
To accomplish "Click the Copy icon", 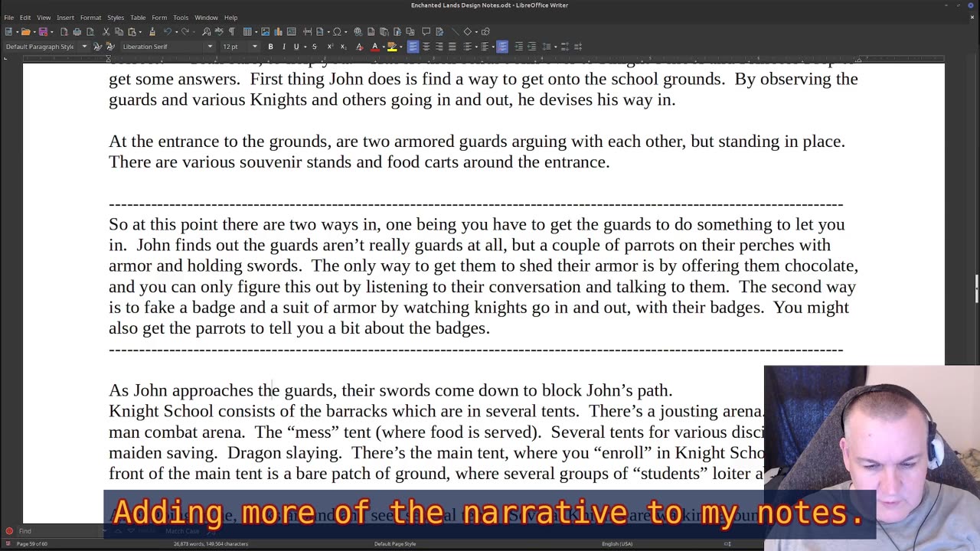I will tap(119, 31).
